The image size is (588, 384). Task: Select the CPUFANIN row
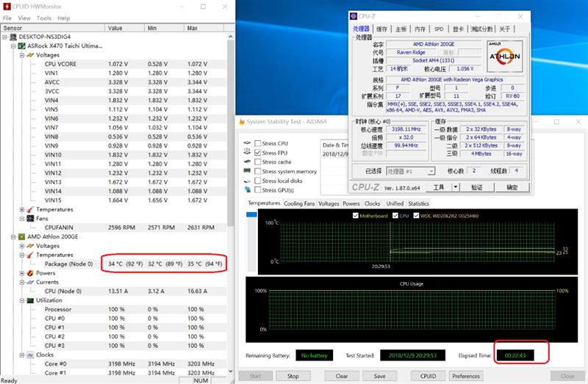coord(114,228)
